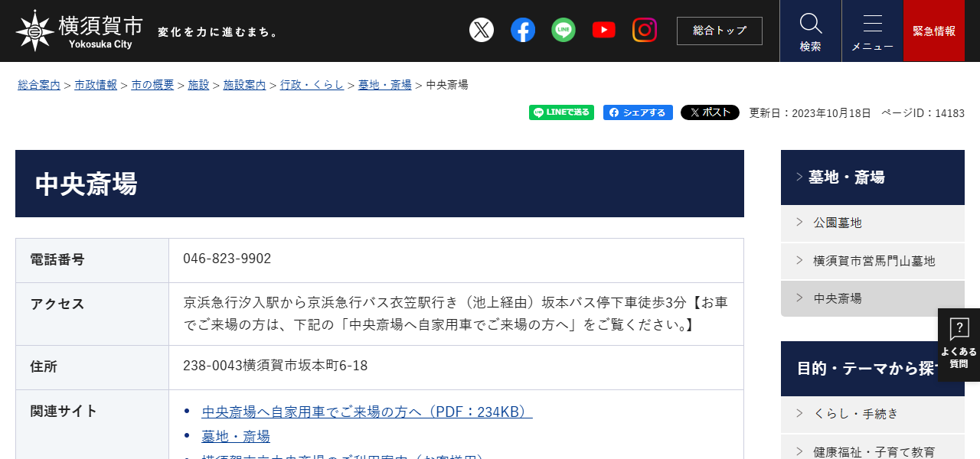The image size is (980, 459).
Task: Click the phone number 046-823-9902
Action: (x=227, y=259)
